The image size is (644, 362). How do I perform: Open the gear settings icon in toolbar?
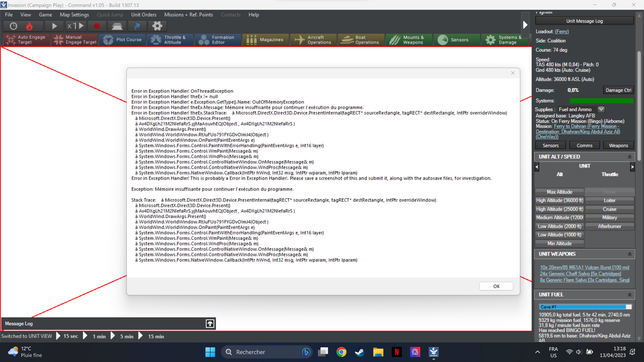(157, 26)
